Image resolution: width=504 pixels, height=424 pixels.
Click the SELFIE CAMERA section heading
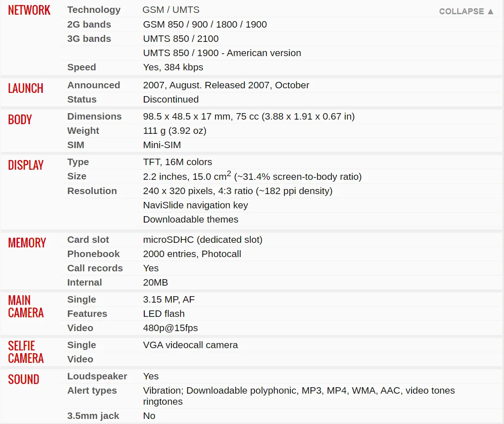[26, 352]
